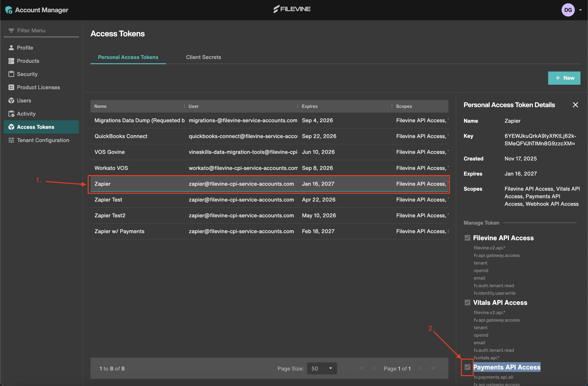
Task: Click the fv.identity.user.write scope text
Action: 494,293
